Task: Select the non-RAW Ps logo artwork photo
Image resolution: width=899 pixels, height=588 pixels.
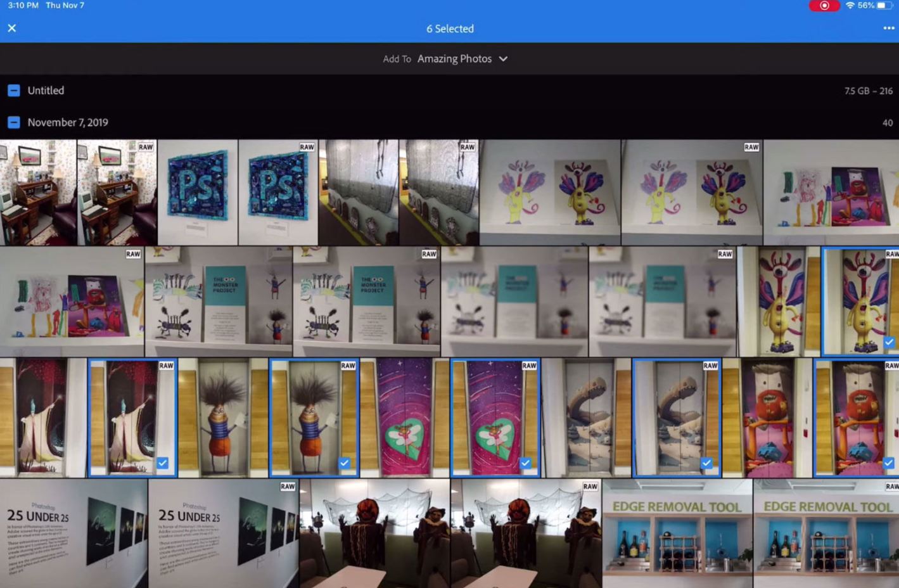Action: point(198,193)
